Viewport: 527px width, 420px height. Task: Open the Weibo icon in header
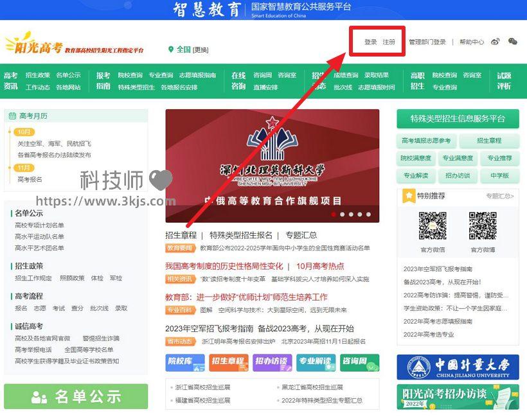(495, 42)
